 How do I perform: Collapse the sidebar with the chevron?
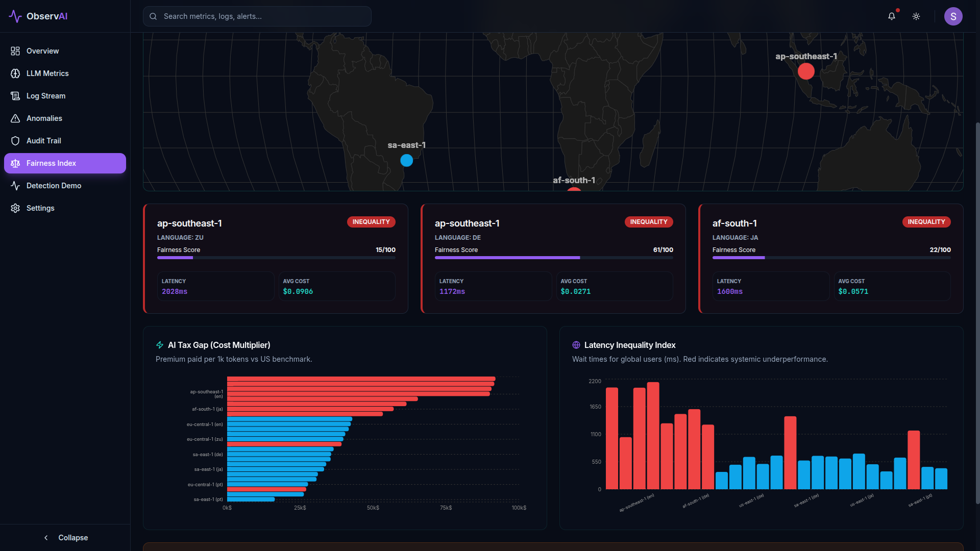pos(46,538)
